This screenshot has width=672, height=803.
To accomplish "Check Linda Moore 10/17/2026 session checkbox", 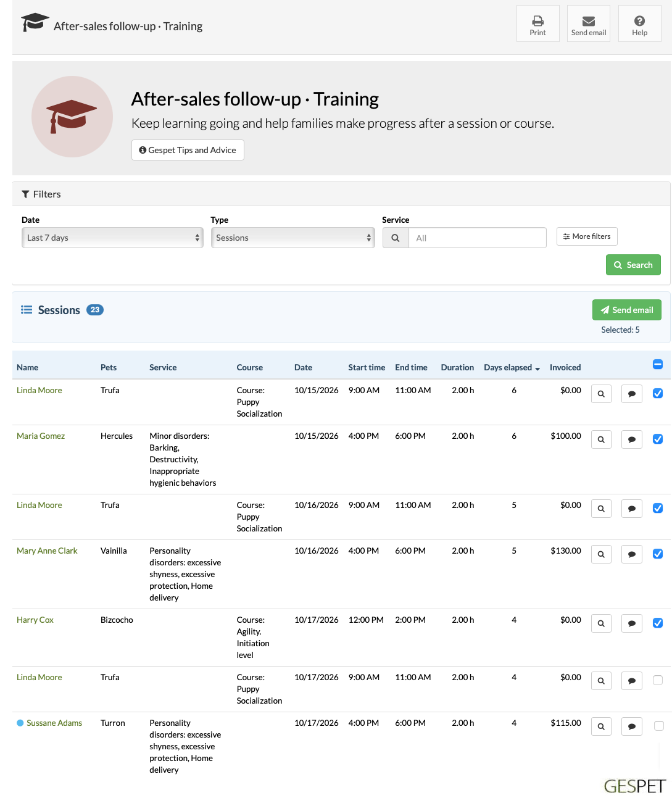I will pyautogui.click(x=658, y=680).
